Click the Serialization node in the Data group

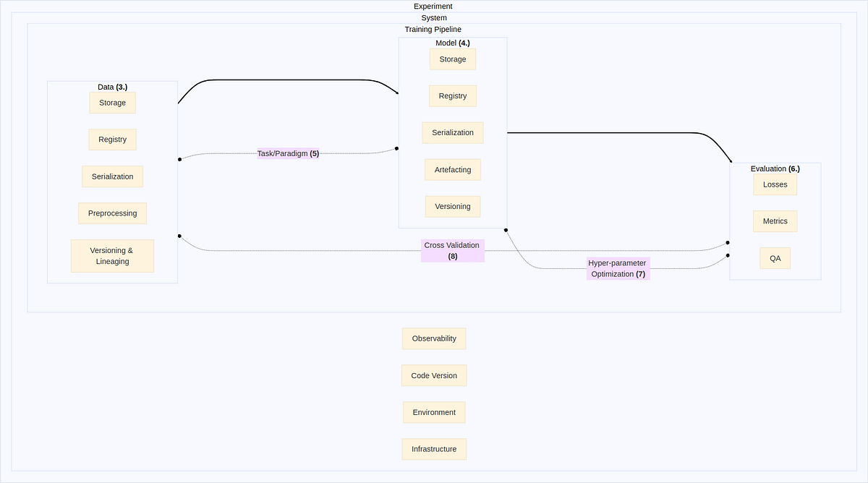pyautogui.click(x=112, y=176)
